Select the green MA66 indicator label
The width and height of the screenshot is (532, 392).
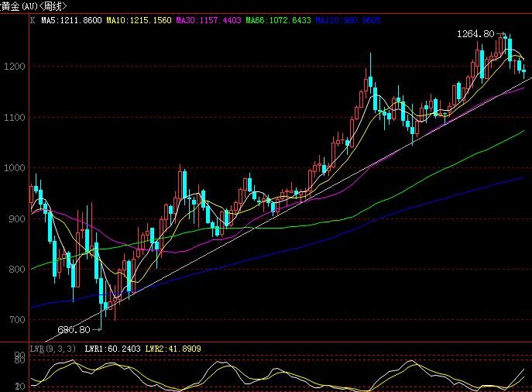(x=279, y=22)
